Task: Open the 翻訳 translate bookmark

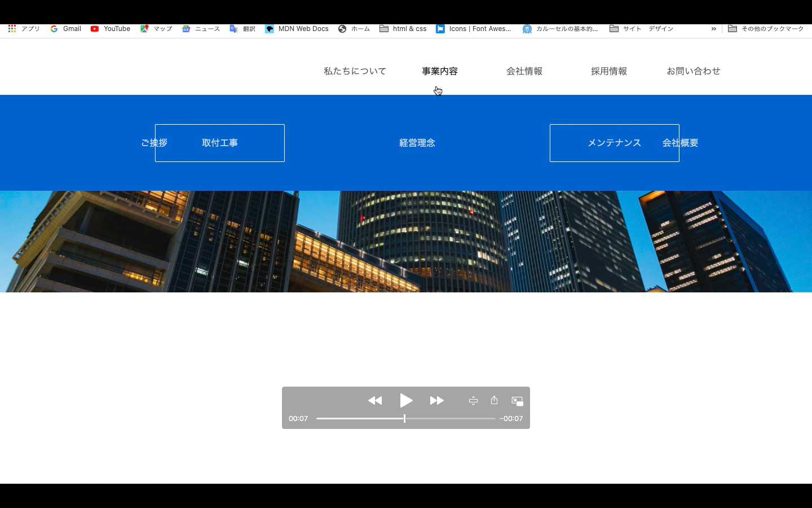Action: point(242,29)
